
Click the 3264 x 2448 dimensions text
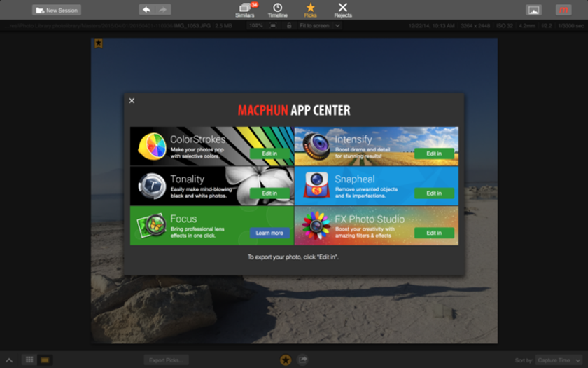pyautogui.click(x=475, y=25)
